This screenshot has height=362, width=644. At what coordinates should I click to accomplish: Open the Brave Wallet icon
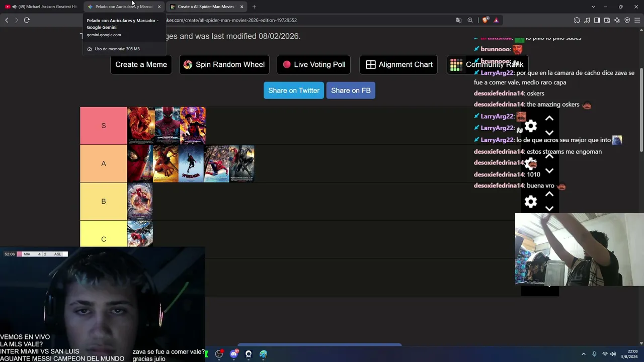coord(607,20)
